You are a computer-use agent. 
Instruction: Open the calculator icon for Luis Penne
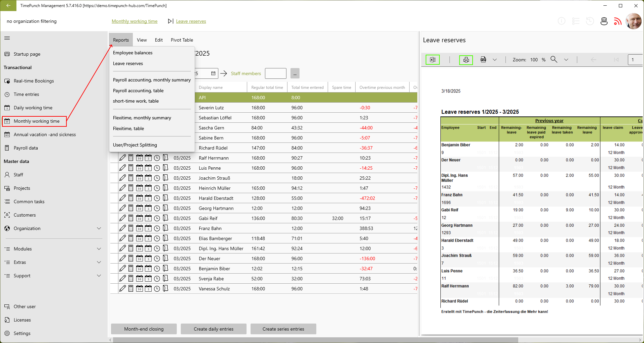pos(131,168)
